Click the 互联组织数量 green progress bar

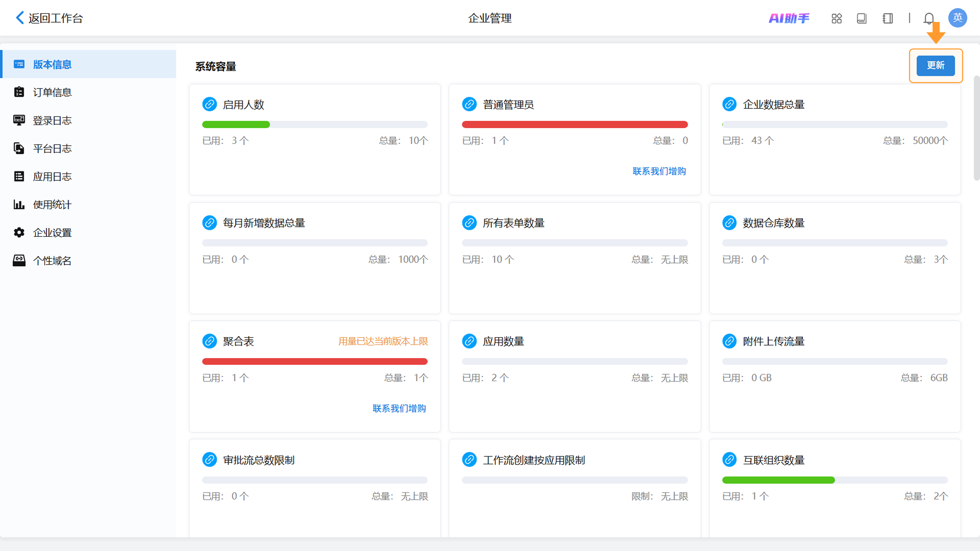[x=778, y=480]
